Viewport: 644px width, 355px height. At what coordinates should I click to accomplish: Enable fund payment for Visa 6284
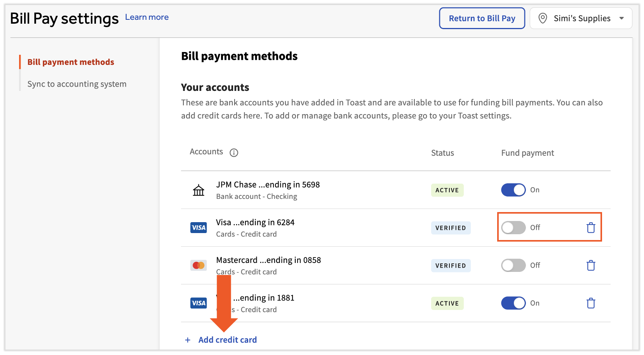point(513,228)
